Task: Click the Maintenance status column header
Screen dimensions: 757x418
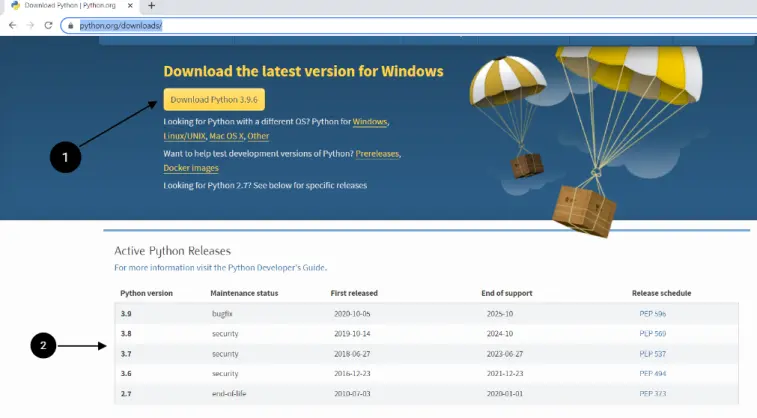Action: tap(244, 293)
